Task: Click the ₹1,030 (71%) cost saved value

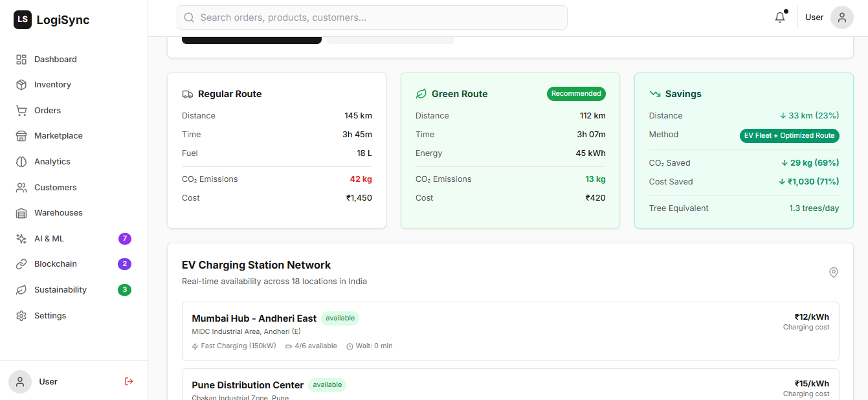Action: (809, 182)
